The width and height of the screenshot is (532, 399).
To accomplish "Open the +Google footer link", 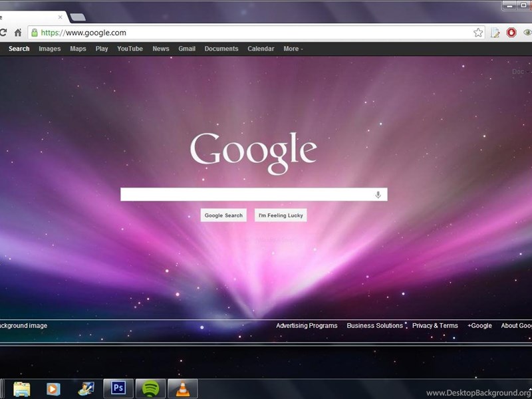I will pos(479,326).
